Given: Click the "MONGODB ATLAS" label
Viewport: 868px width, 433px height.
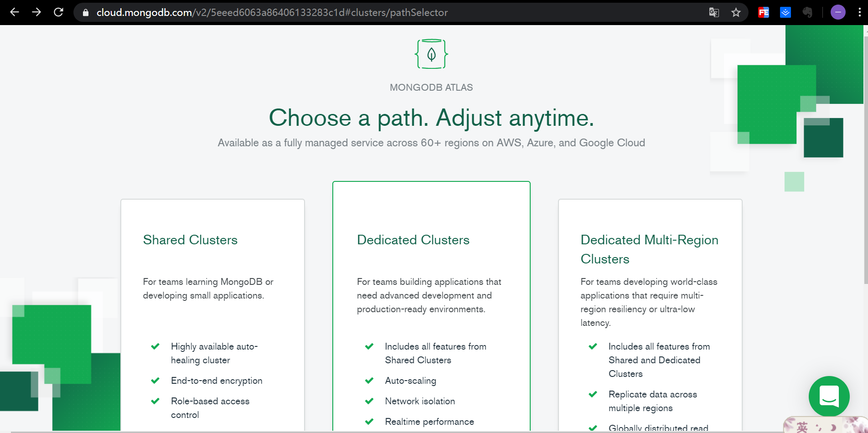Looking at the screenshot, I should (431, 88).
